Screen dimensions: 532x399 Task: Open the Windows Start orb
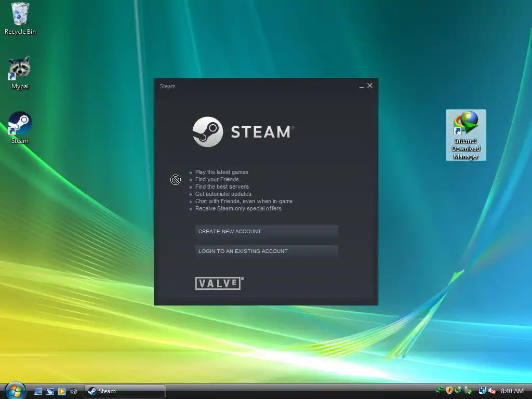pos(15,391)
